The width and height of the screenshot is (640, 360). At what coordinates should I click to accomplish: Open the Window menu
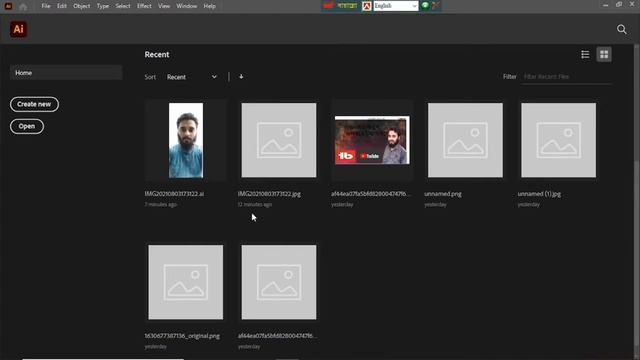pos(187,6)
